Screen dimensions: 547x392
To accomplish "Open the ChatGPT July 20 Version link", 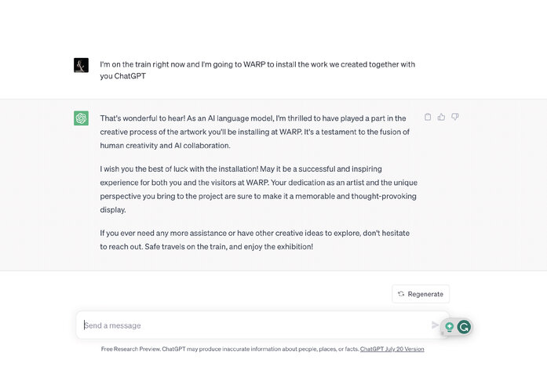I will point(392,349).
